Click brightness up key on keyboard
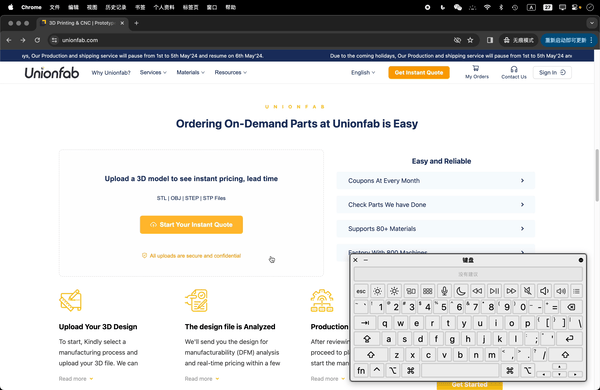The height and width of the screenshot is (390, 600). 394,291
